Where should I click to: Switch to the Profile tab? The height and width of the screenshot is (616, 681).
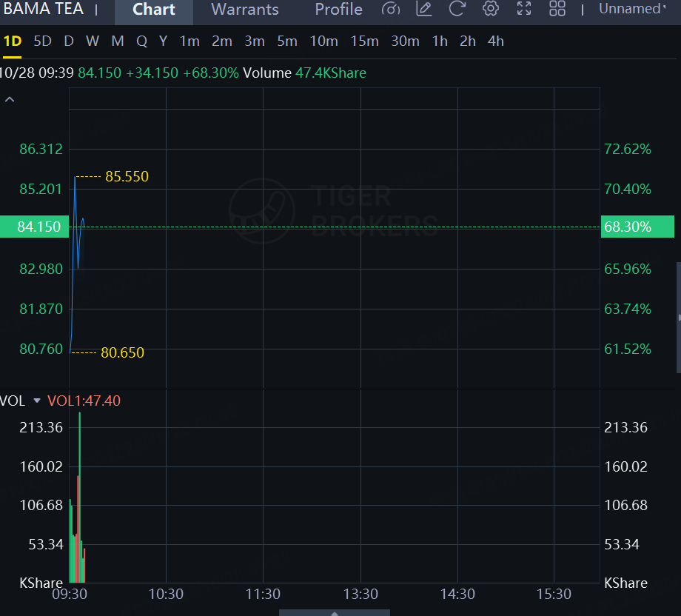tap(338, 10)
